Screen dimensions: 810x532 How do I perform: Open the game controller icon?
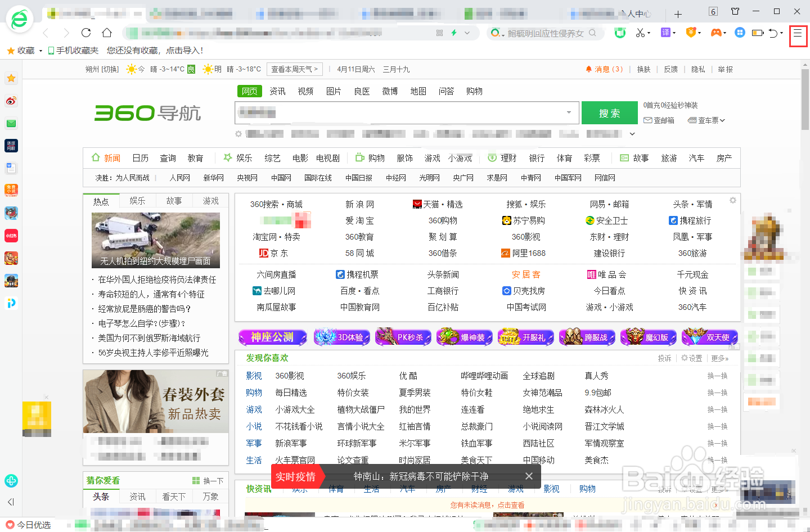(715, 33)
